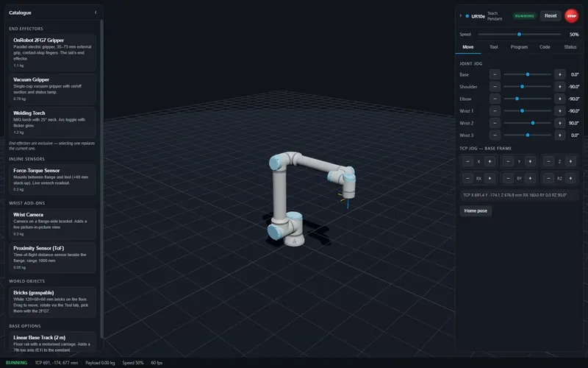The width and height of the screenshot is (588, 368).
Task: Reset the robot with the Reset button
Action: [x=551, y=15]
